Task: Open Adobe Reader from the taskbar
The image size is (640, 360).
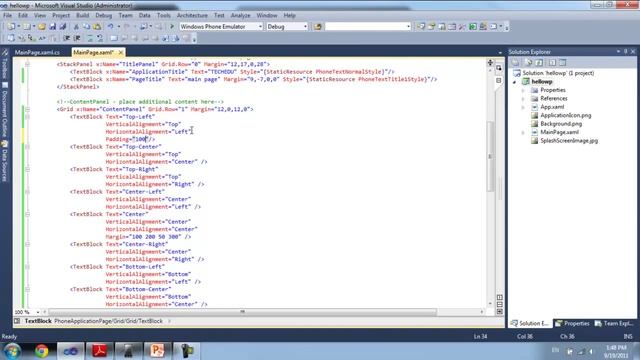Action: click(99, 351)
